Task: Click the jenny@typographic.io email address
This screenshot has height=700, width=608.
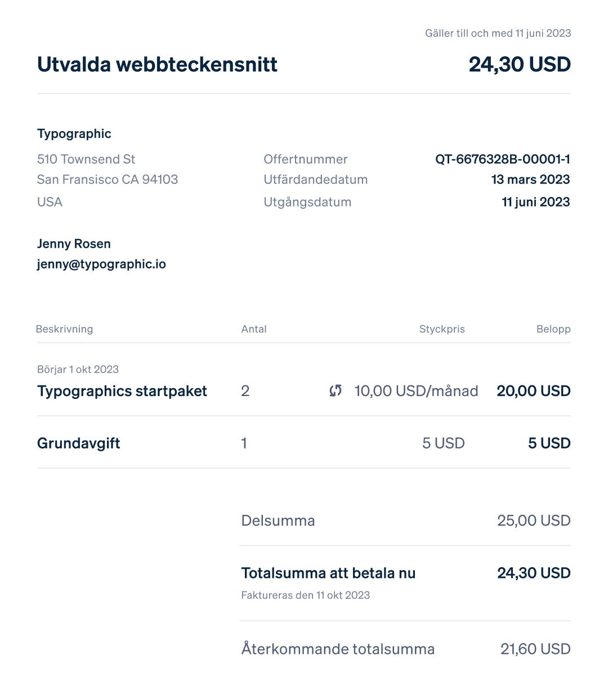Action: [x=101, y=264]
